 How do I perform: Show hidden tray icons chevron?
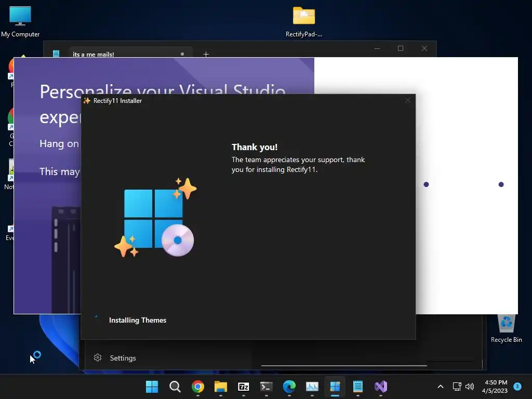point(441,387)
